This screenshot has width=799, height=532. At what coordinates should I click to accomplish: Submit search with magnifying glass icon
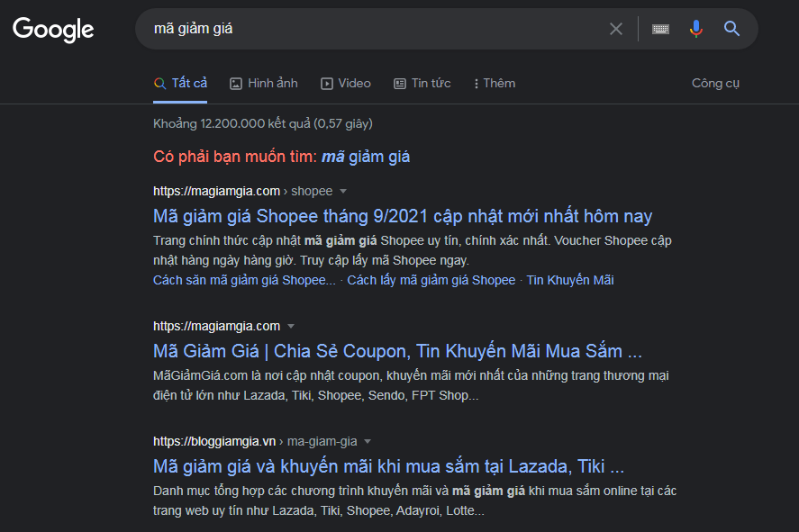coord(731,29)
